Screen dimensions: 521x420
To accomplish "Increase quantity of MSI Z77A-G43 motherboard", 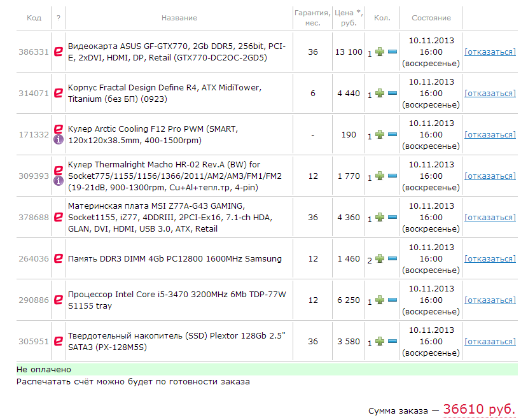I will click(x=380, y=218).
